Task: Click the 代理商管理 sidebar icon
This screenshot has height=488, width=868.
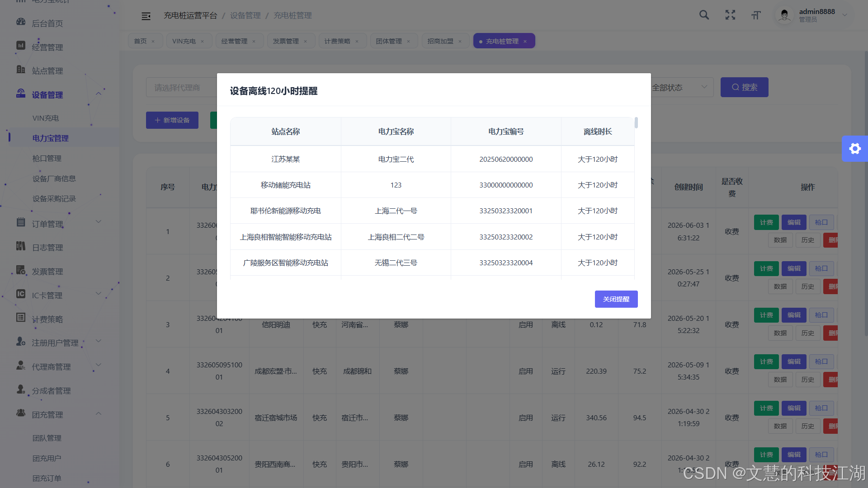Action: click(21, 366)
